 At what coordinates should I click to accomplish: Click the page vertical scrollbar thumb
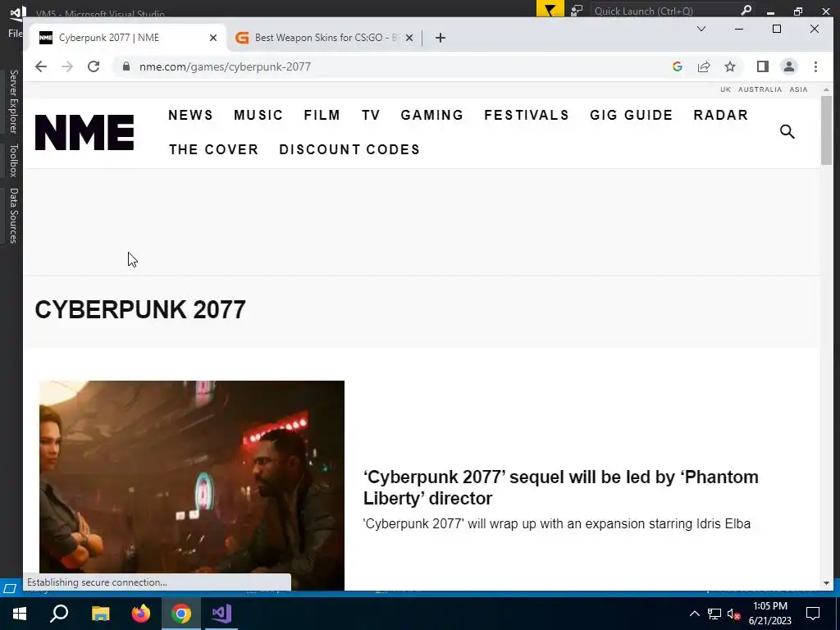pyautogui.click(x=826, y=130)
